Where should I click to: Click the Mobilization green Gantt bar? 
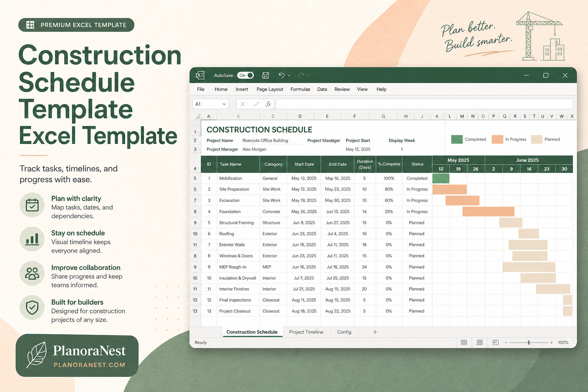[441, 178]
